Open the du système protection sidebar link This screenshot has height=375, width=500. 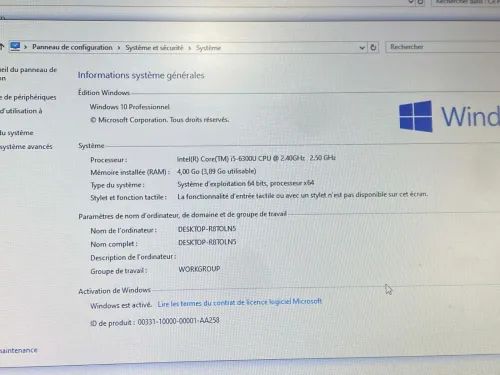click(x=17, y=133)
